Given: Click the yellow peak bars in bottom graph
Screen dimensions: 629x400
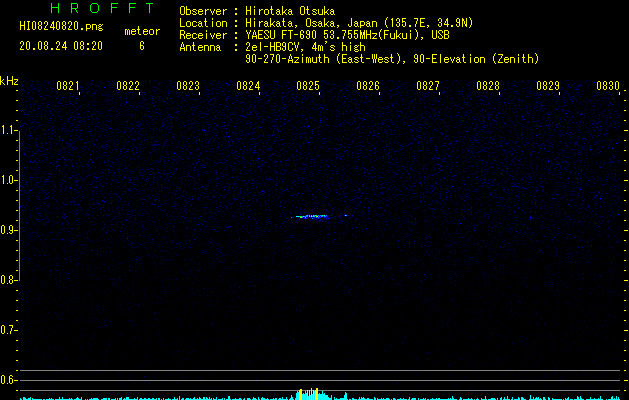Looking at the screenshot, I should (309, 394).
